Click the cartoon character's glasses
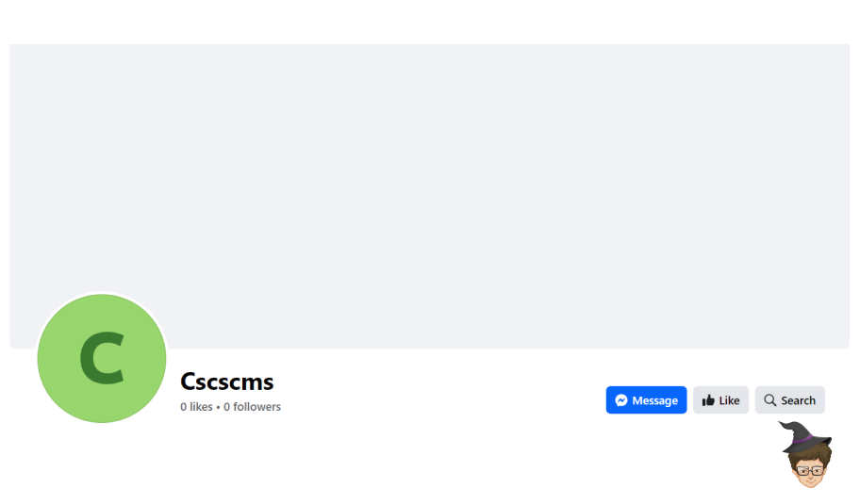The width and height of the screenshot is (860, 504). click(809, 471)
